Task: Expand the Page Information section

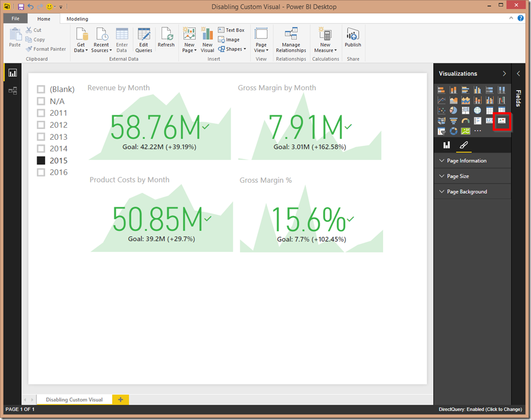Action: point(472,160)
